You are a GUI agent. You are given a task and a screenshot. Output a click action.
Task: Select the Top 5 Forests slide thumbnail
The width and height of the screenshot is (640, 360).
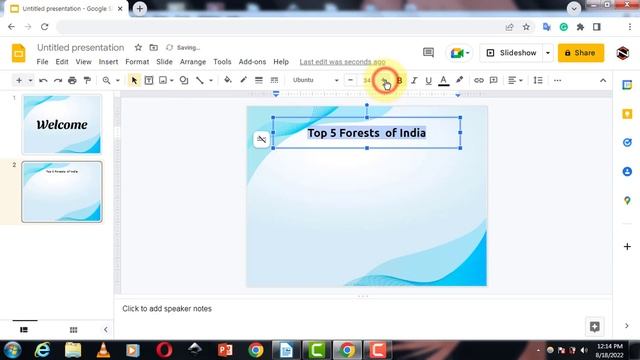(62, 192)
